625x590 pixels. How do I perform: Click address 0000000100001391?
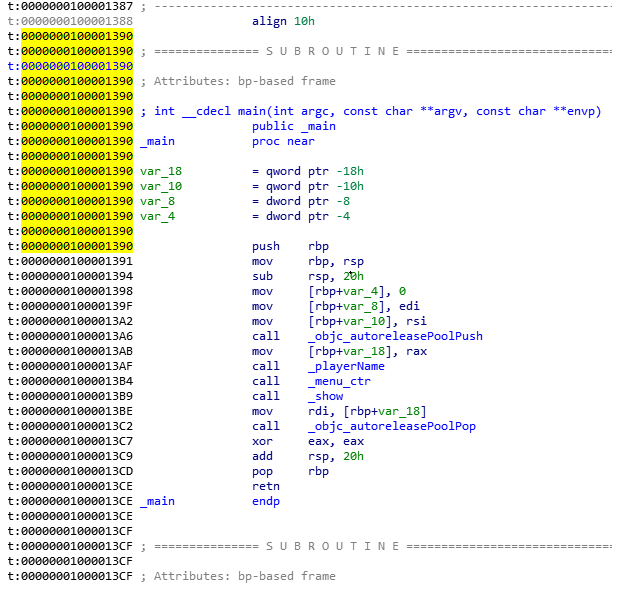(77, 261)
